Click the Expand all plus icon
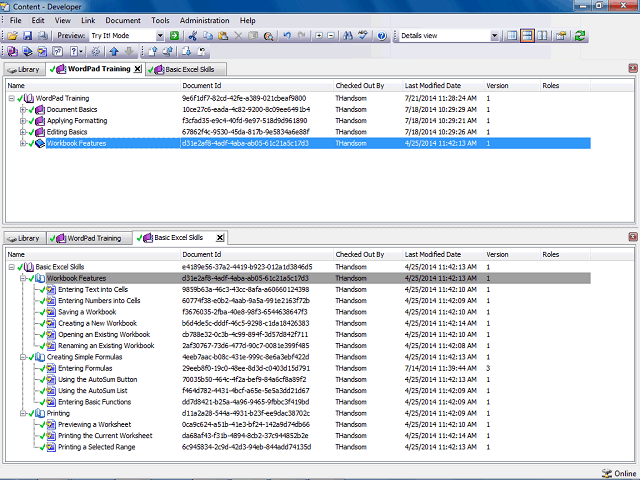The image size is (640, 480). [x=319, y=36]
